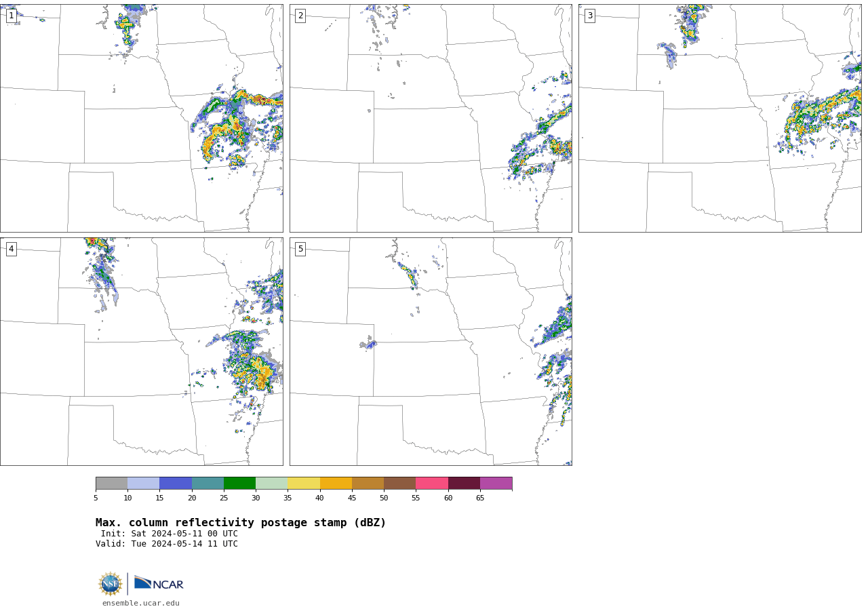Click the Valid: Tue 2024-05-14 11 UTC line
The height and width of the screenshot is (611, 868).
click(167, 544)
